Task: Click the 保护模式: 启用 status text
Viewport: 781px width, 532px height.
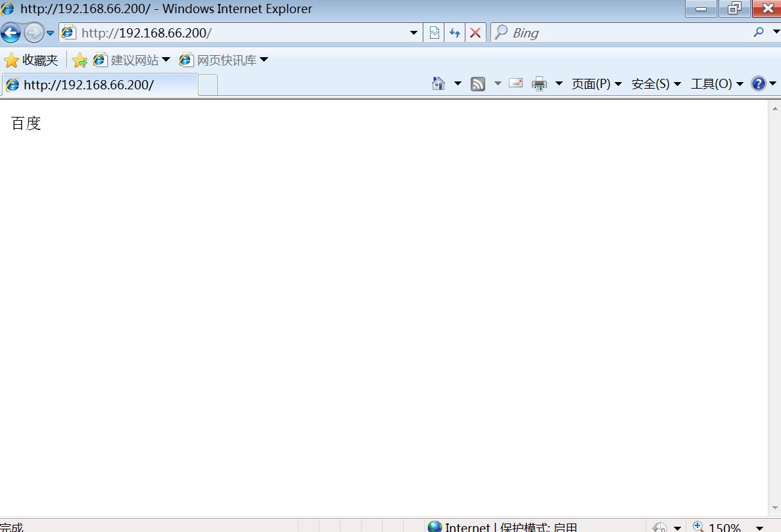Action: point(538,527)
